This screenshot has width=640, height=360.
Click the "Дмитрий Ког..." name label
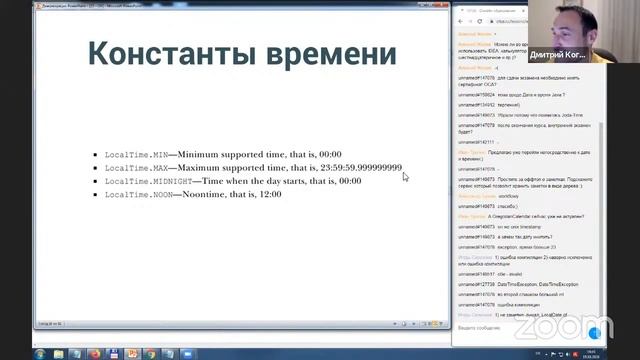pyautogui.click(x=558, y=55)
